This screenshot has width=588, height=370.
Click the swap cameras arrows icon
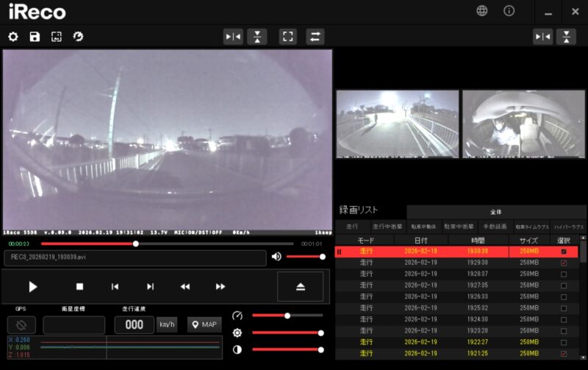(315, 37)
